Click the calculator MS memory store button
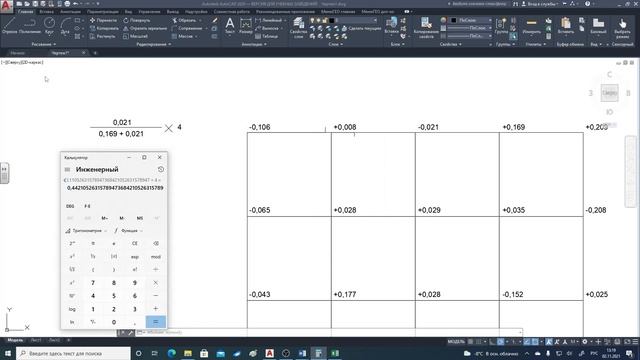Image resolution: width=640 pixels, height=360 pixels. [140, 218]
